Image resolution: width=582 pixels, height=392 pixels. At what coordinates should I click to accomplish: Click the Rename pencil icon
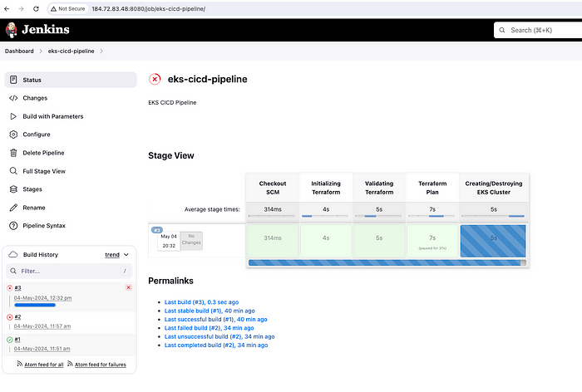tap(13, 208)
